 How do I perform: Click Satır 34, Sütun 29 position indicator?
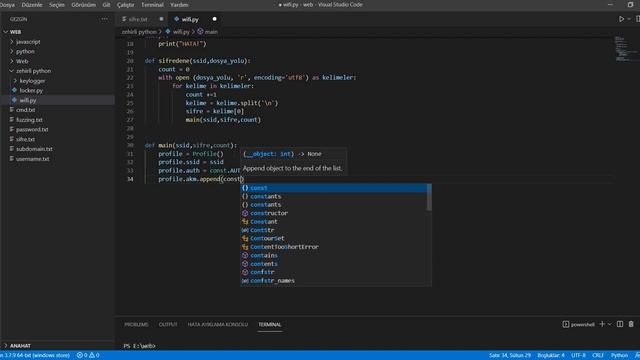click(x=510, y=356)
